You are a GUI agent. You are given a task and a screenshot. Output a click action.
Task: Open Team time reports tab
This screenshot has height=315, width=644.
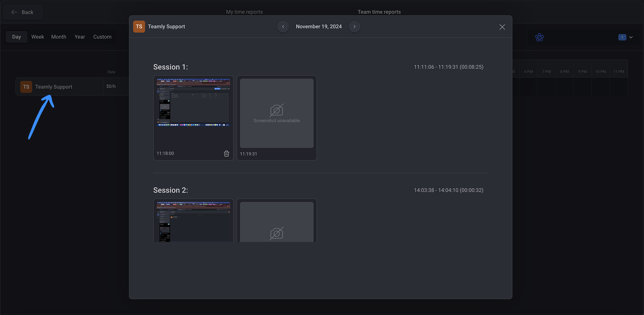(x=379, y=12)
